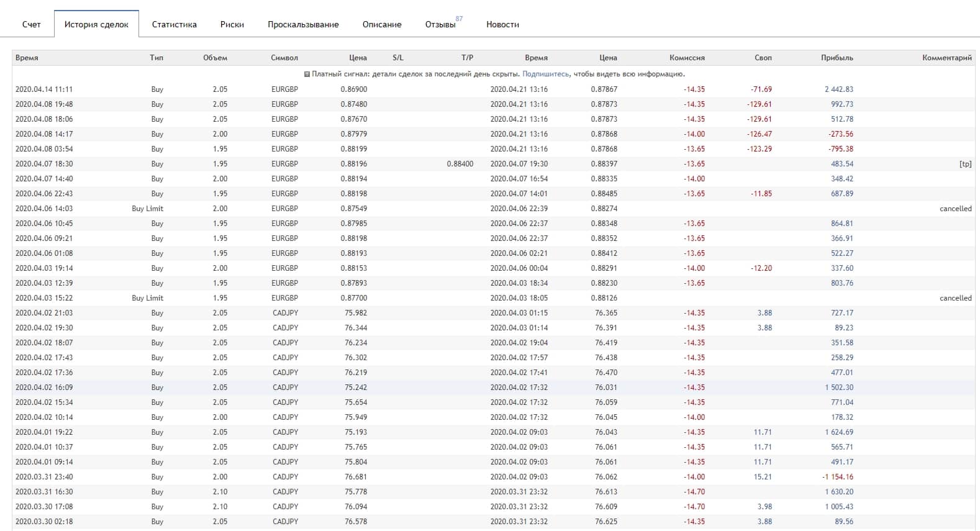Go to the Риски tab

[232, 24]
